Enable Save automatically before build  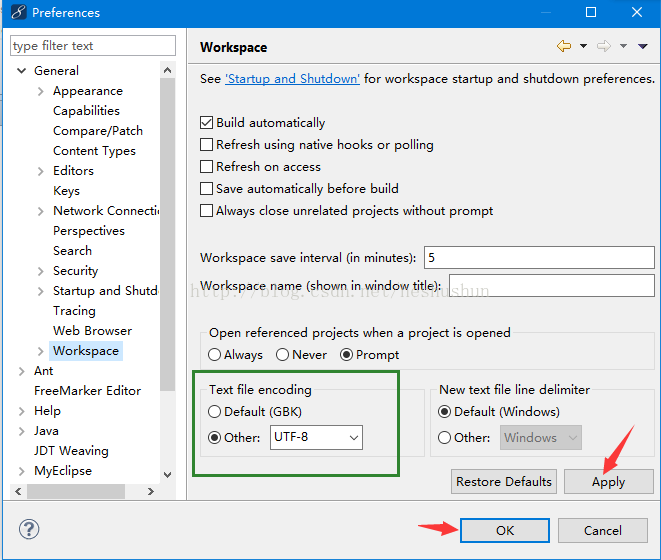[206, 188]
